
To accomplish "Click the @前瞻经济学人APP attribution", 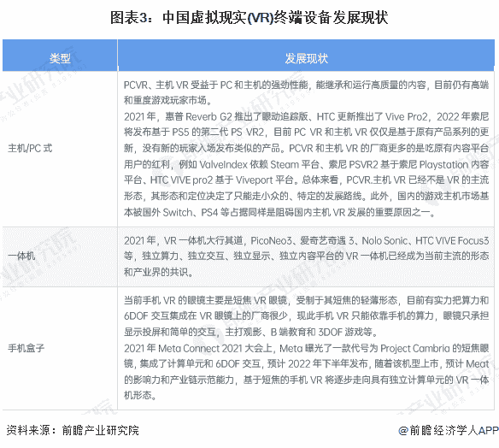I will (448, 430).
